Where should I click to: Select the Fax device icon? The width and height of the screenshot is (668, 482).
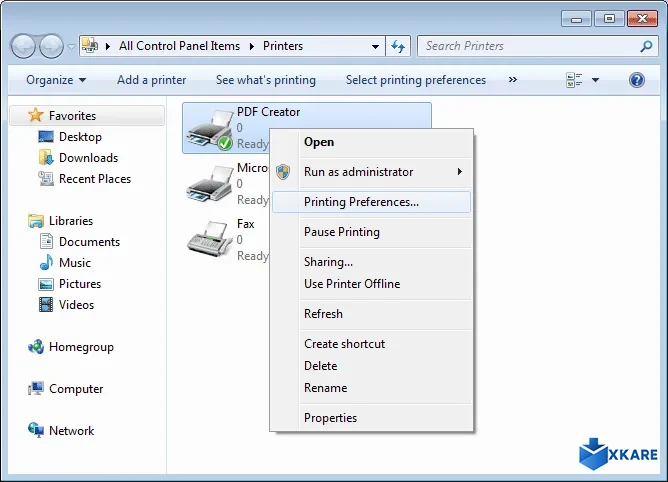tap(209, 239)
